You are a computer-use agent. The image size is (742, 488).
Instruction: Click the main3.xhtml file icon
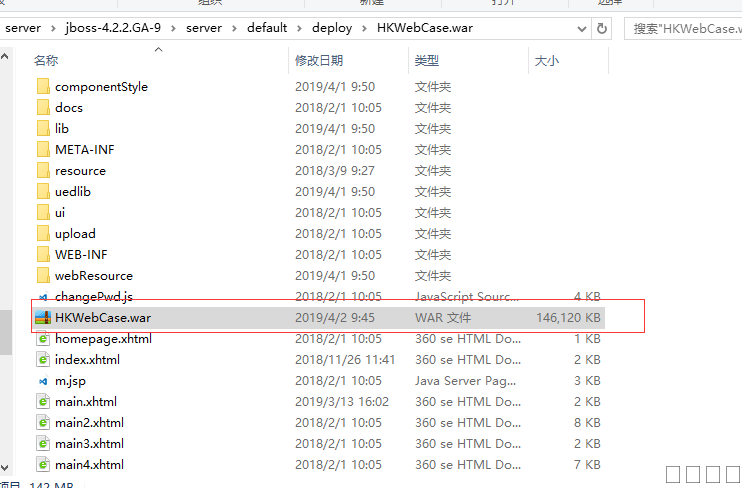pos(43,444)
